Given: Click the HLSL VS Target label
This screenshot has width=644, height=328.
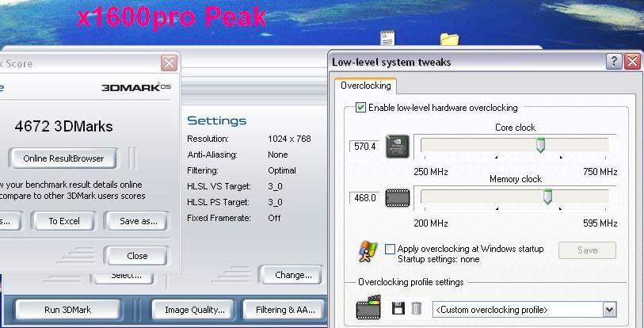Looking at the screenshot, I should (219, 186).
